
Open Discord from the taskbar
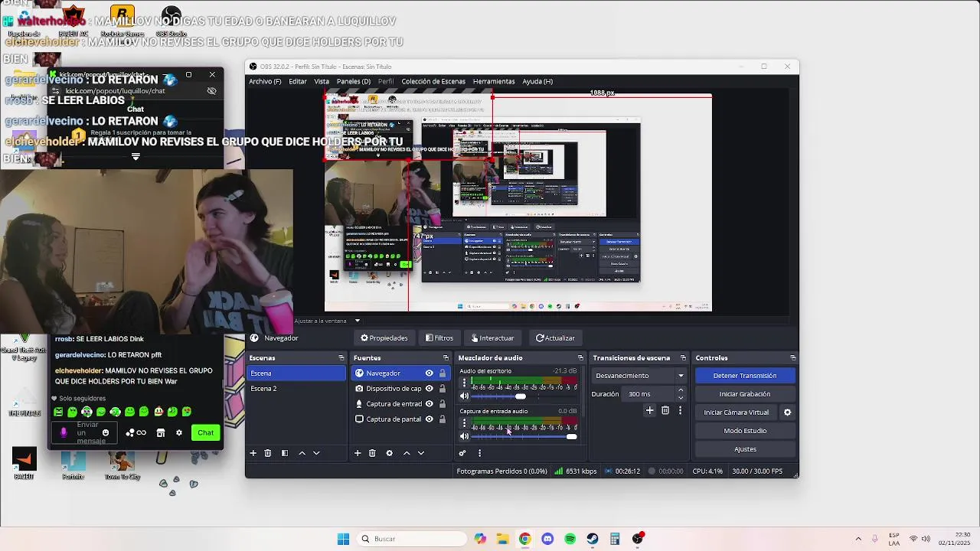547,539
